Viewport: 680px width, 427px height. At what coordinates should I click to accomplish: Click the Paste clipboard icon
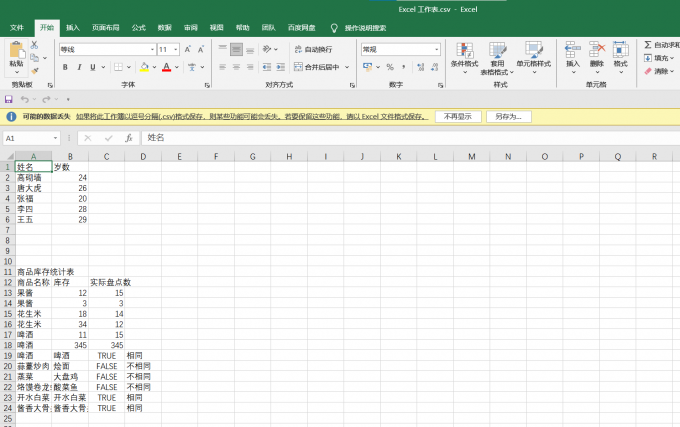(x=16, y=50)
